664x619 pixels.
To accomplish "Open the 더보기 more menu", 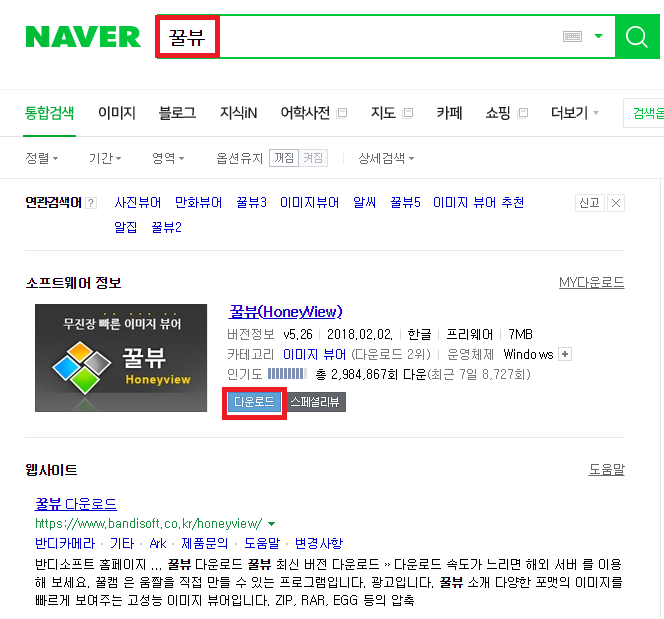I will click(x=574, y=113).
